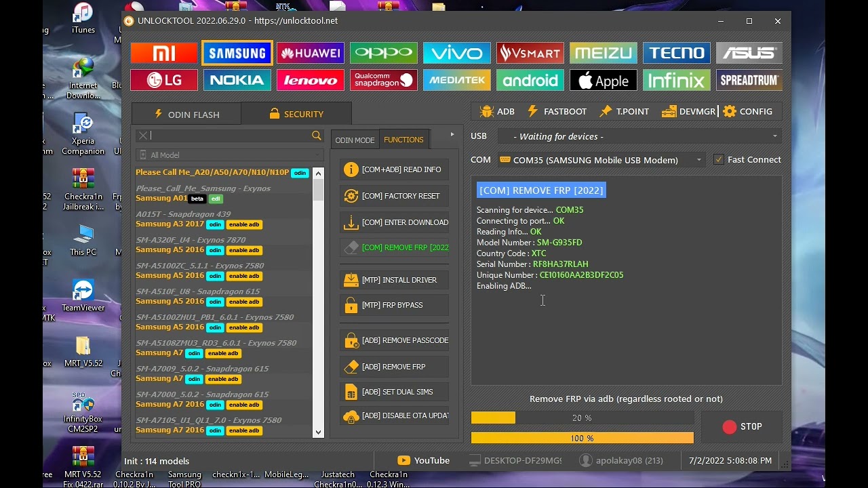Image resolution: width=868 pixels, height=488 pixels.
Task: Focus the model search input field
Action: (x=229, y=136)
